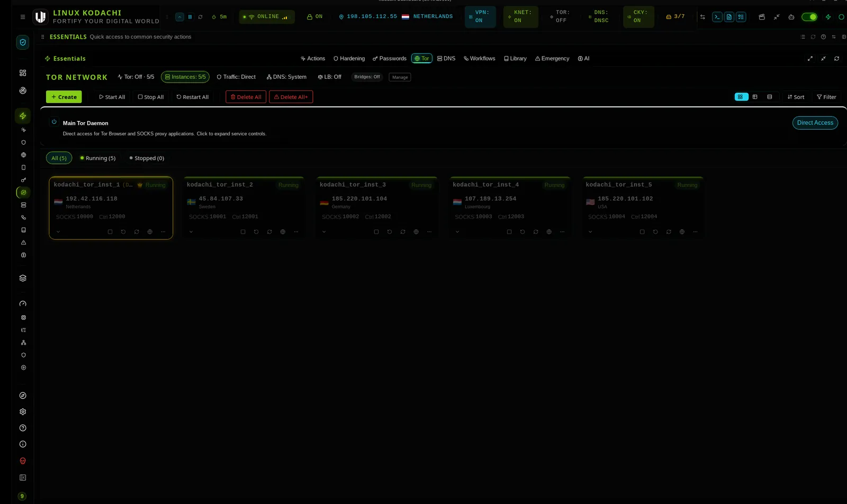Click the green 9 notification badge
The width and height of the screenshot is (847, 504).
click(x=22, y=497)
